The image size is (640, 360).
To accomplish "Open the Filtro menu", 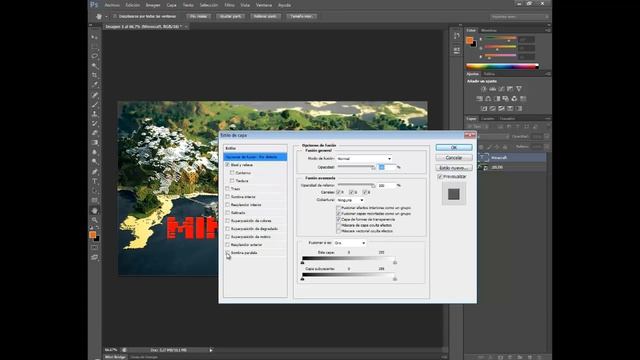I will point(229,5).
